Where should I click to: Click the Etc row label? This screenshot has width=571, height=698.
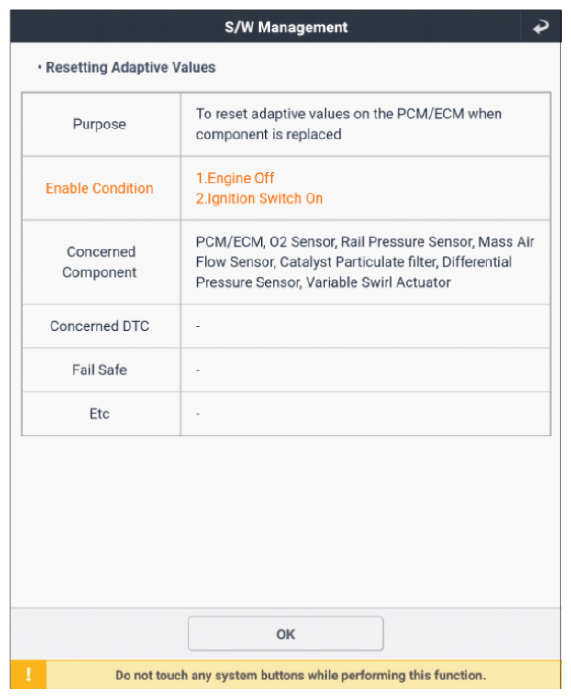pyautogui.click(x=100, y=414)
